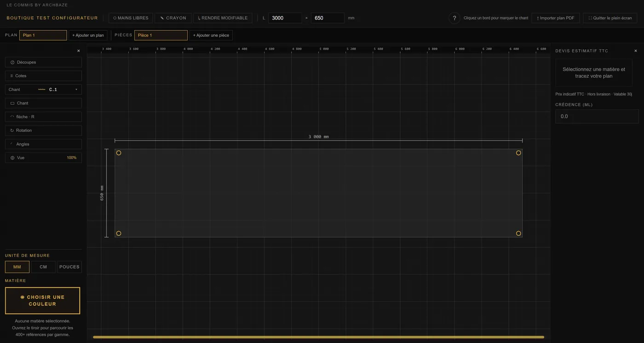The image size is (644, 343).
Task: Click the estimate placeholder text box
Action: [x=594, y=73]
